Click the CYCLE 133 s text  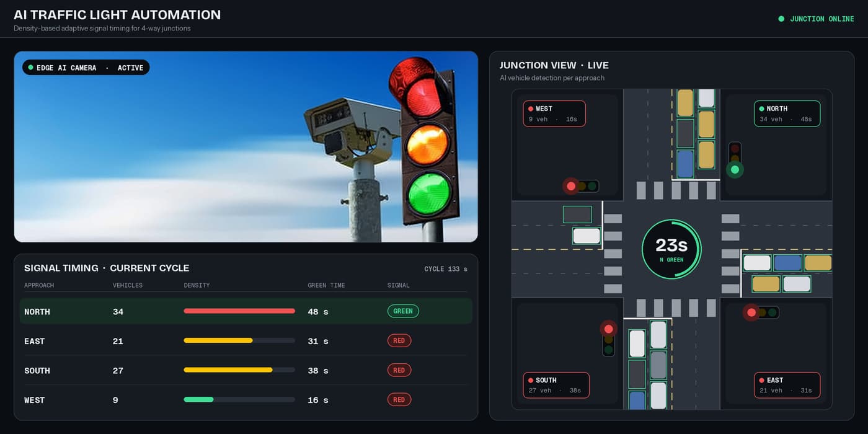click(x=446, y=269)
